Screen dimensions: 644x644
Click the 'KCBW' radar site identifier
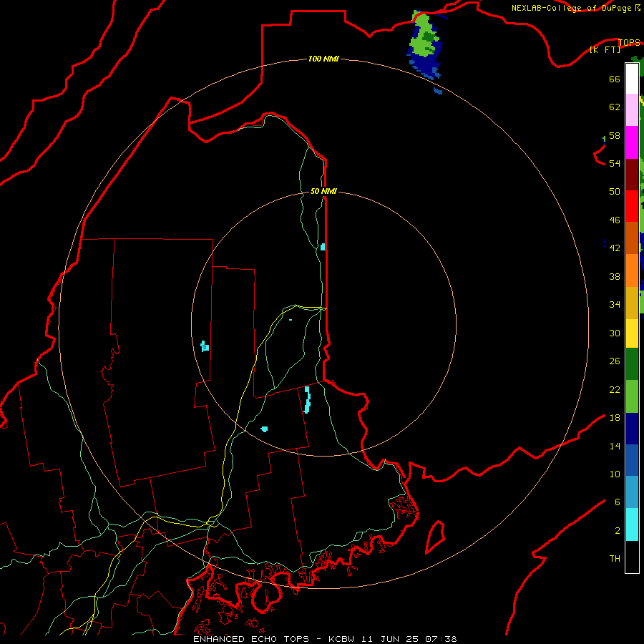click(343, 639)
